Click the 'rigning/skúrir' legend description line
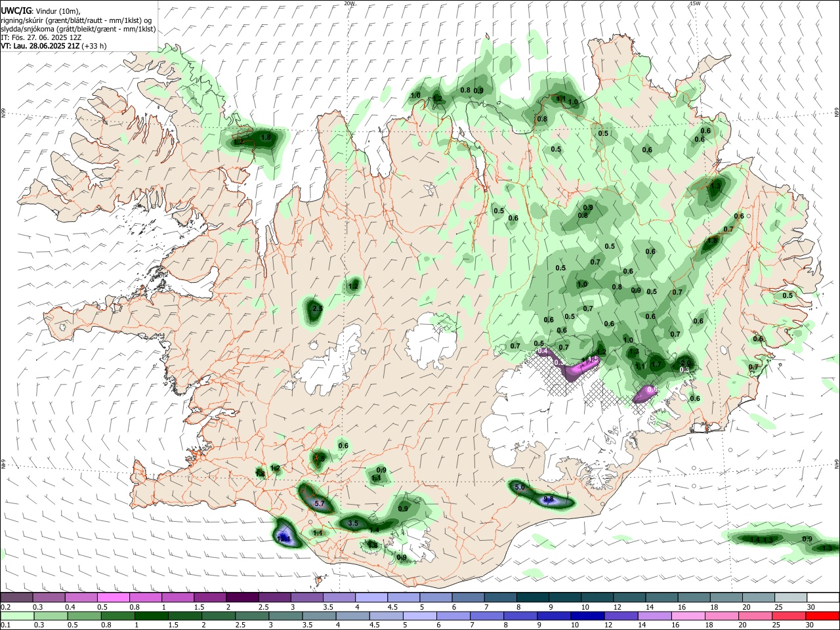This screenshot has height=630, width=840. click(x=77, y=20)
